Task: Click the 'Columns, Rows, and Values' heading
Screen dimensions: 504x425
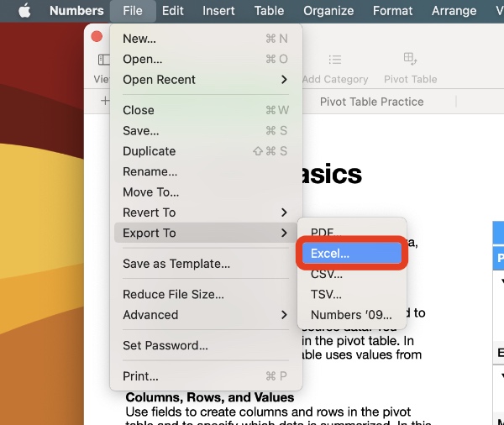Action: [x=209, y=397]
